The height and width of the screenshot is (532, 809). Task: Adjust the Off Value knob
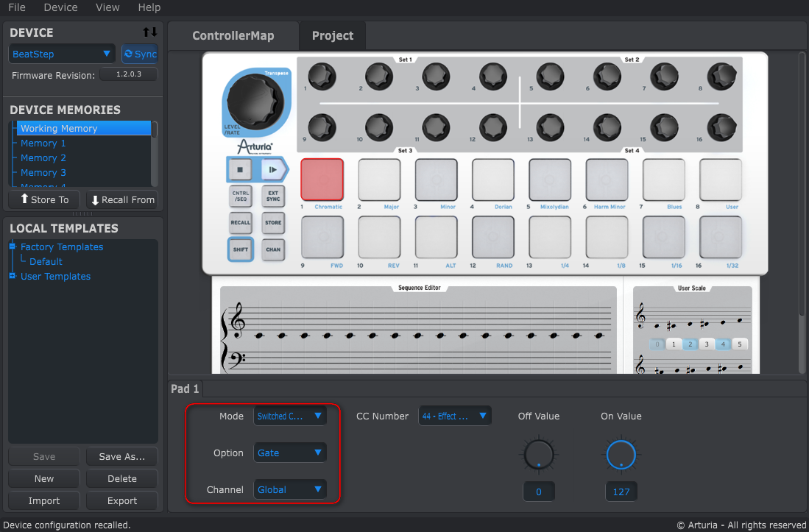click(539, 455)
